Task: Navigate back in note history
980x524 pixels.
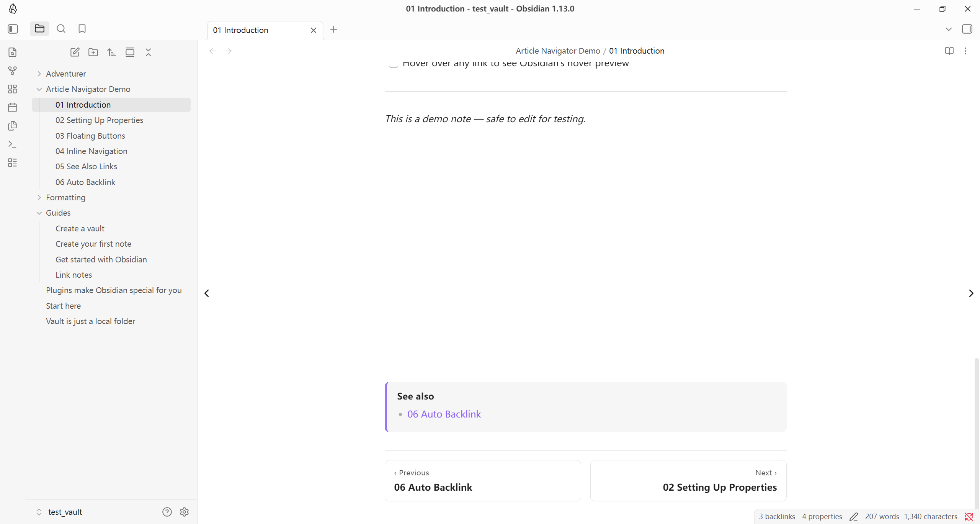Action: pyautogui.click(x=212, y=51)
